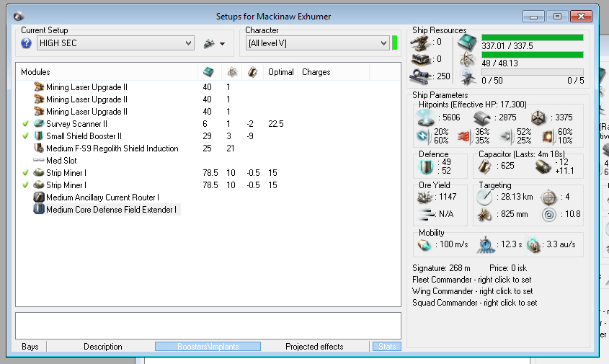Click the align time icon 12.3 s
The width and height of the screenshot is (609, 364).
pyautogui.click(x=486, y=245)
